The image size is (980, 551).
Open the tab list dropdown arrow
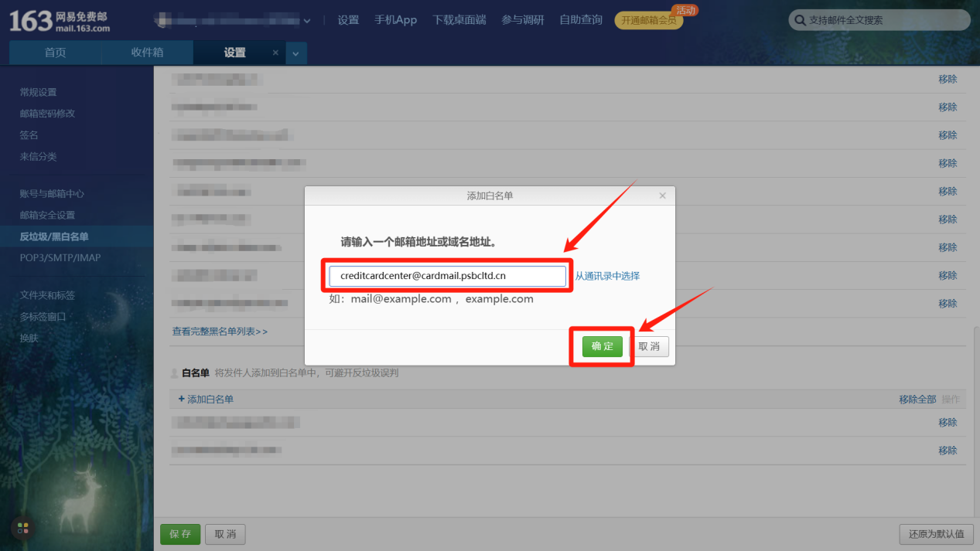(x=296, y=53)
